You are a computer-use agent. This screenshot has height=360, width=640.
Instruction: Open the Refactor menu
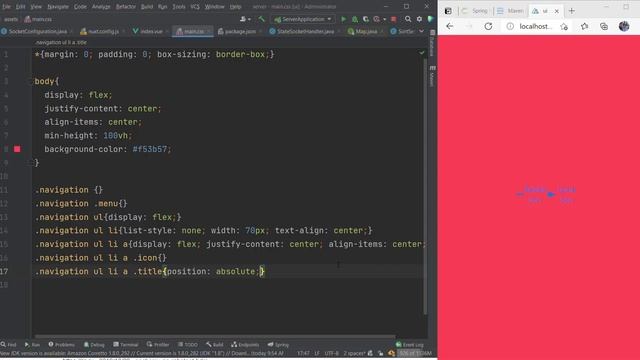[126, 7]
